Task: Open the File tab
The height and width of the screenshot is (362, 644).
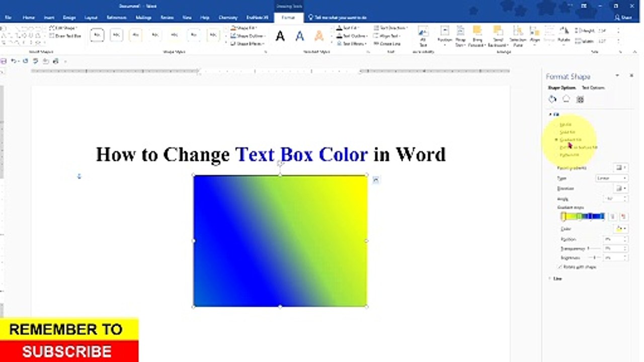Action: coord(8,17)
